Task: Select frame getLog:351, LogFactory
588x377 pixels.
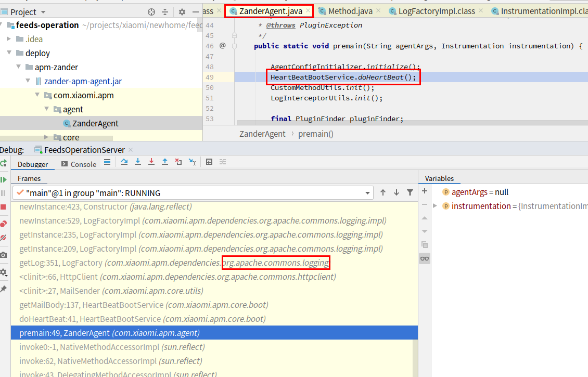Action: 214,263
